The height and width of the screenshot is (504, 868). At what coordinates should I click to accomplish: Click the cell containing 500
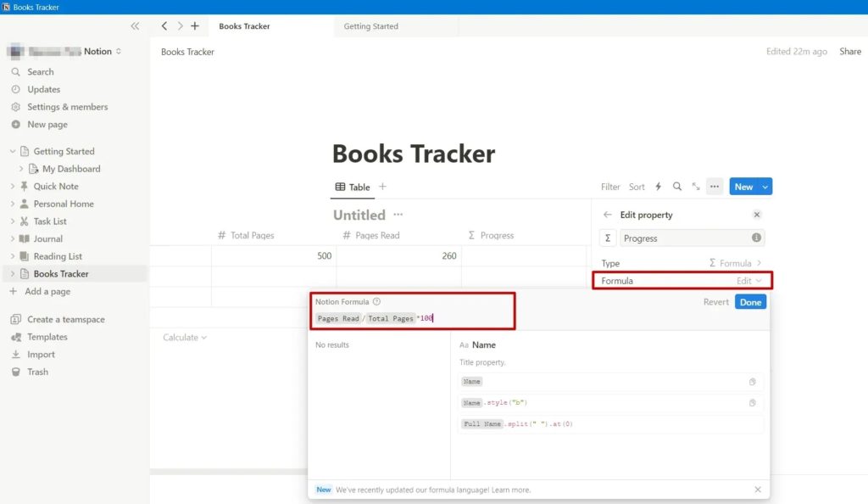274,256
